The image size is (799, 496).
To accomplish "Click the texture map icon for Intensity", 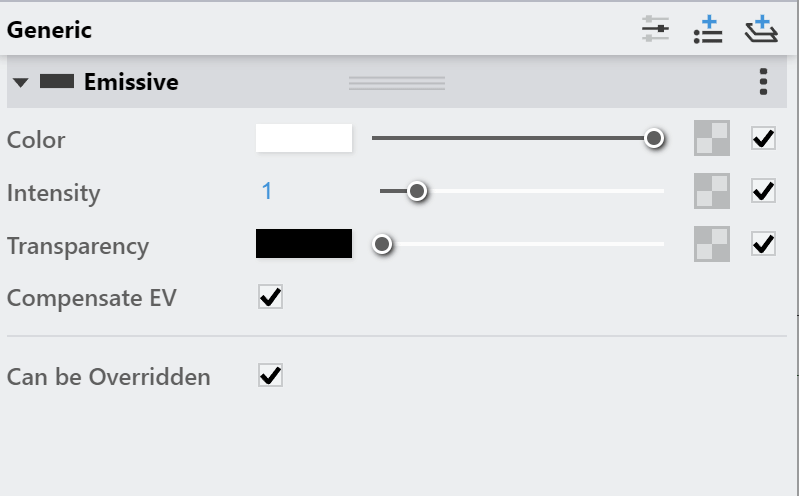I will click(712, 191).
